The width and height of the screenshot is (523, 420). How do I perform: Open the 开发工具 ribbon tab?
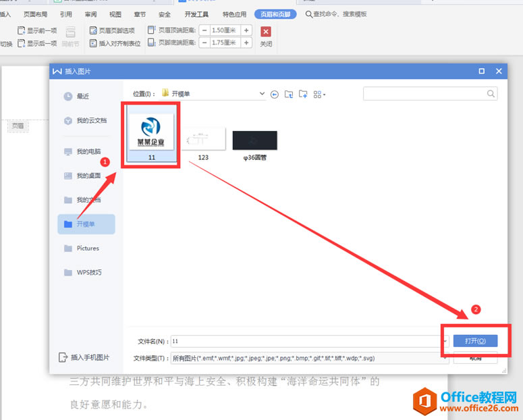coord(196,14)
